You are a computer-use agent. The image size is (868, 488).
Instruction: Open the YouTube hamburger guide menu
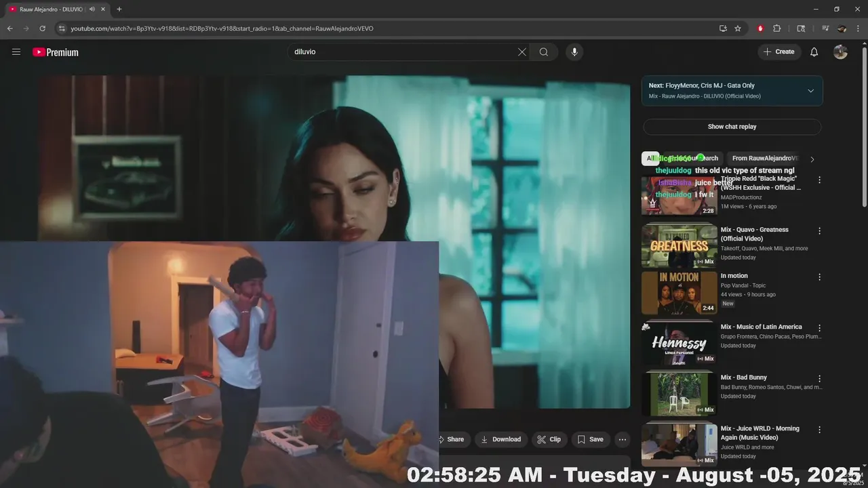click(16, 52)
